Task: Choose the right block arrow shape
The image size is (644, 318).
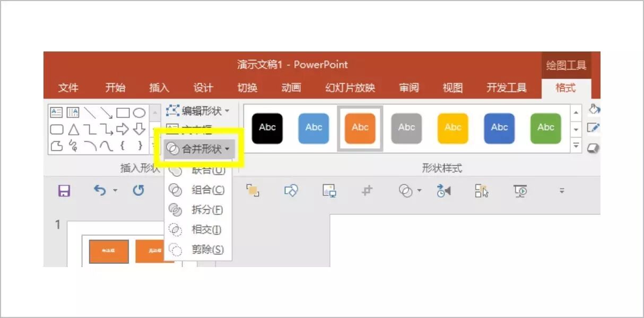Action: 123,129
